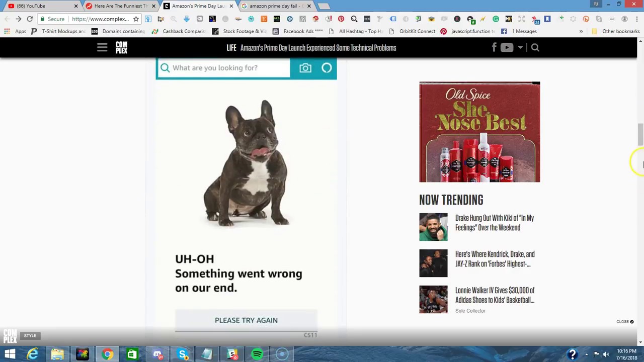Open OrbitKit Connect bookmark
Viewport: 644px width, 362px height.
(412, 31)
